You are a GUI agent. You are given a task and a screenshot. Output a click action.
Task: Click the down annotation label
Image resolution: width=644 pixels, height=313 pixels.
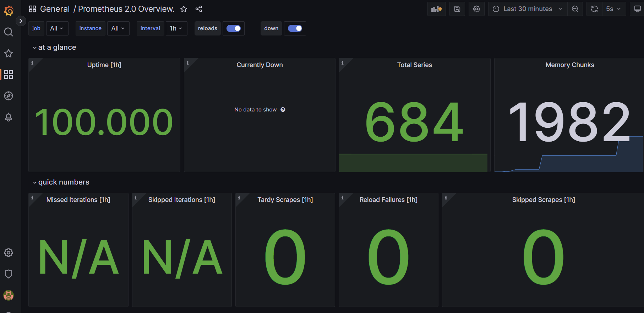pyautogui.click(x=271, y=28)
